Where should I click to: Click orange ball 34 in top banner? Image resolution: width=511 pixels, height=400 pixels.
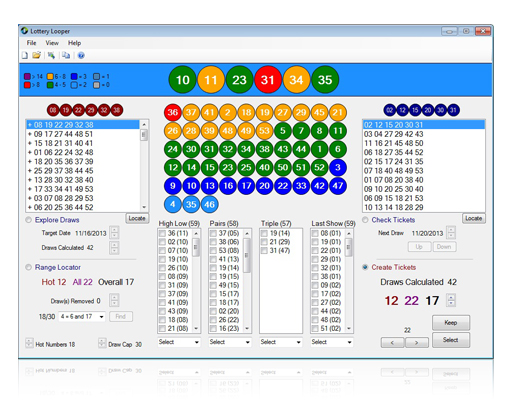[296, 80]
